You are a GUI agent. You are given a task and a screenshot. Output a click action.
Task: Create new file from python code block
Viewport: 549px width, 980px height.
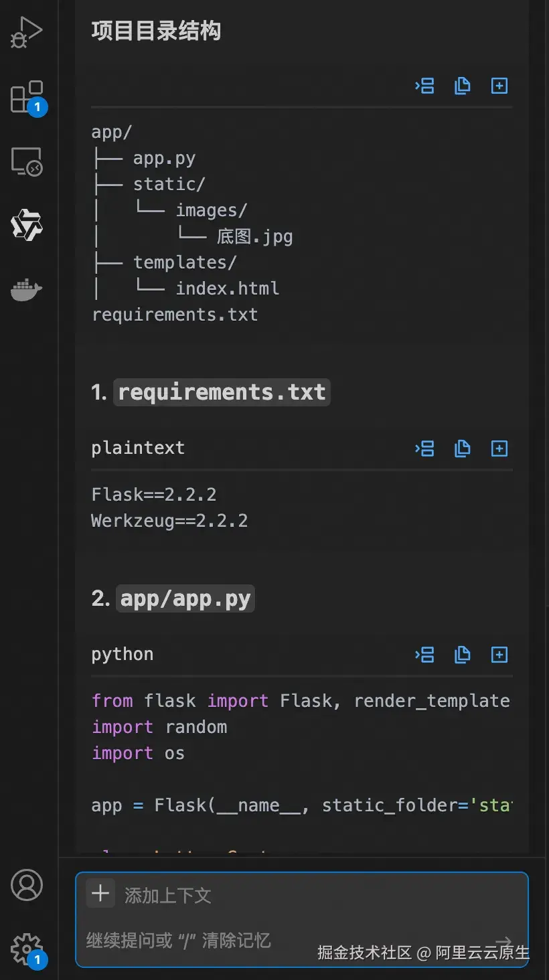(499, 655)
